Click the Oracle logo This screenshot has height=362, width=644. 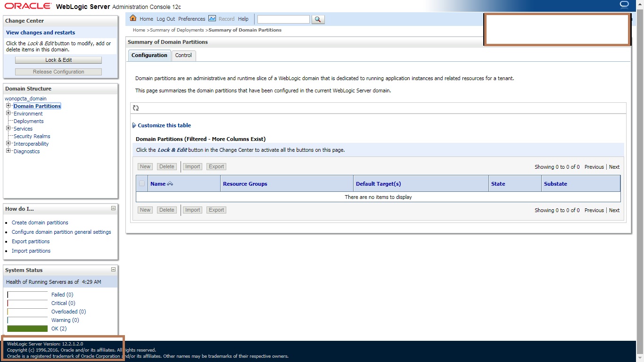click(x=28, y=6)
